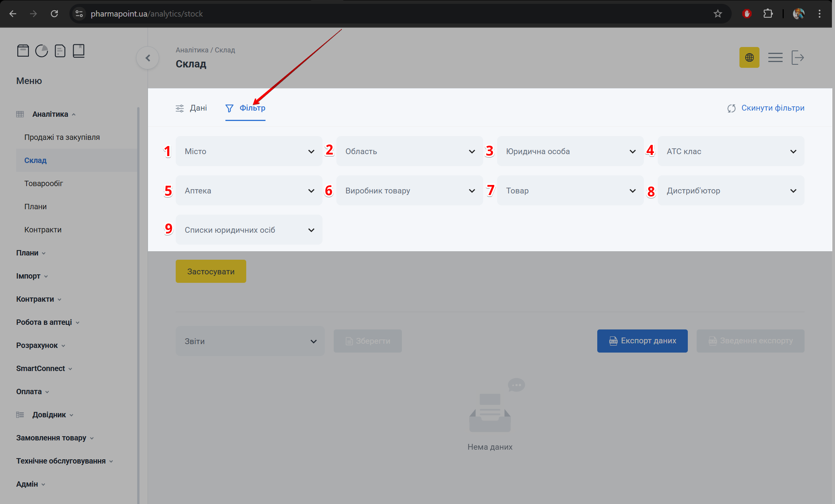Image resolution: width=835 pixels, height=504 pixels.
Task: Open the book icon in sidebar header
Action: (x=79, y=51)
